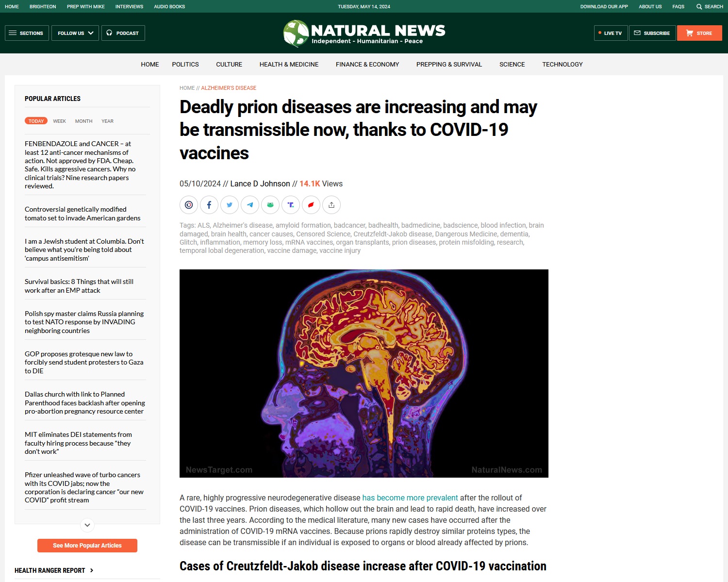728x582 pixels.
Task: Open the brain scan article image
Action: [364, 373]
